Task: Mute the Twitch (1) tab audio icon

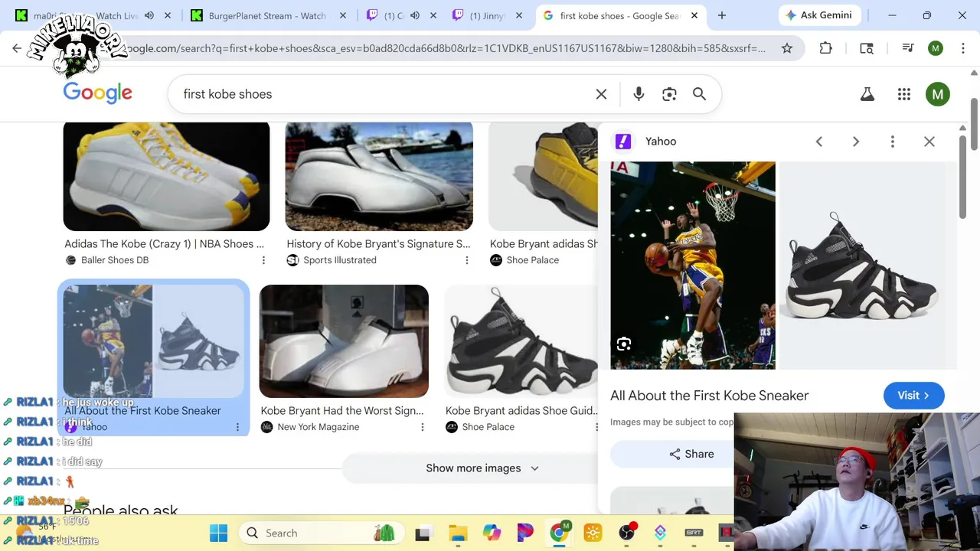Action: (x=414, y=15)
